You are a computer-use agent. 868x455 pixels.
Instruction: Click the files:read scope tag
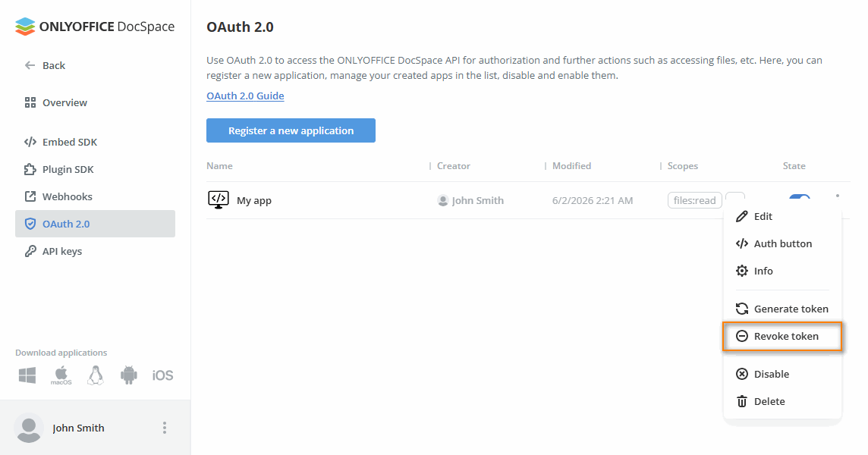pos(695,200)
